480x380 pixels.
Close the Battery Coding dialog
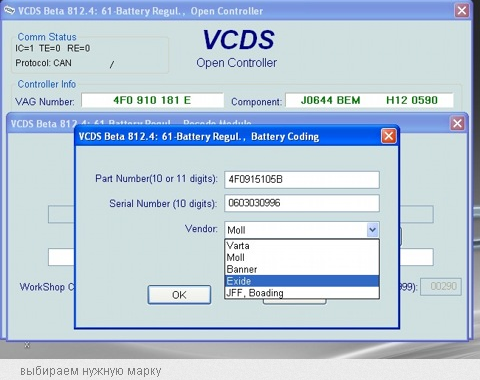tap(389, 136)
